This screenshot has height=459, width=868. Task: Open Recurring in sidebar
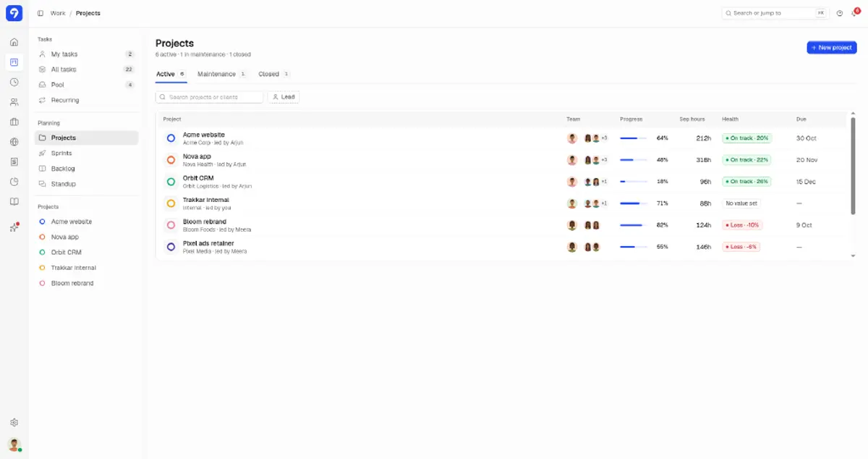click(86, 100)
